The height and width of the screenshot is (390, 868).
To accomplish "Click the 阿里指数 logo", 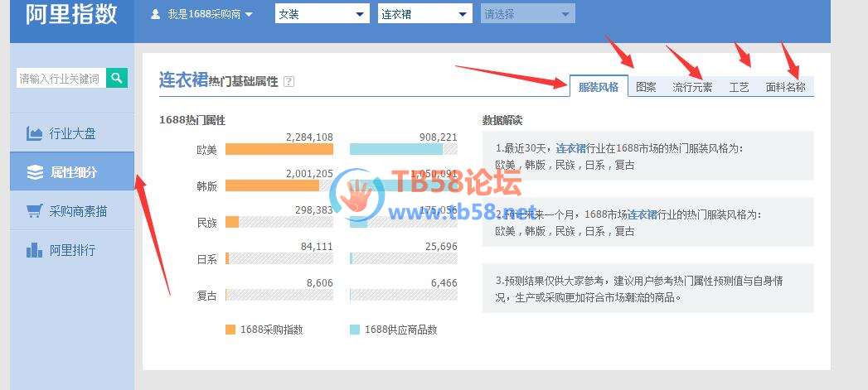I will (71, 15).
